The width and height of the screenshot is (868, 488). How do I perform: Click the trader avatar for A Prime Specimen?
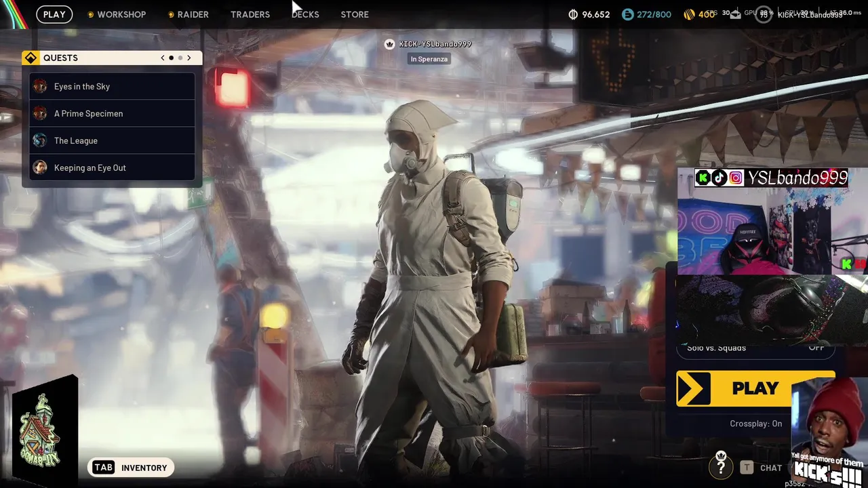pos(40,113)
